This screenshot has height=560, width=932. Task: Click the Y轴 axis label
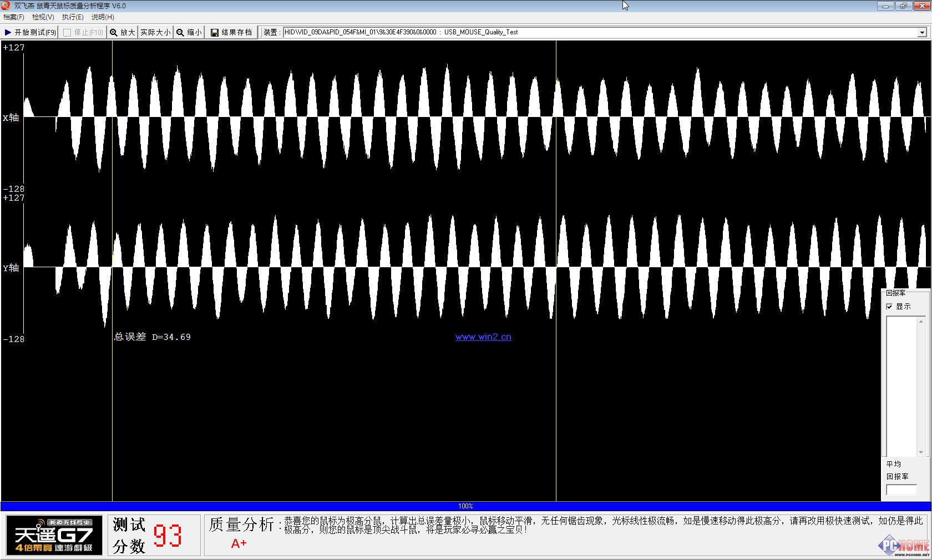(x=11, y=268)
